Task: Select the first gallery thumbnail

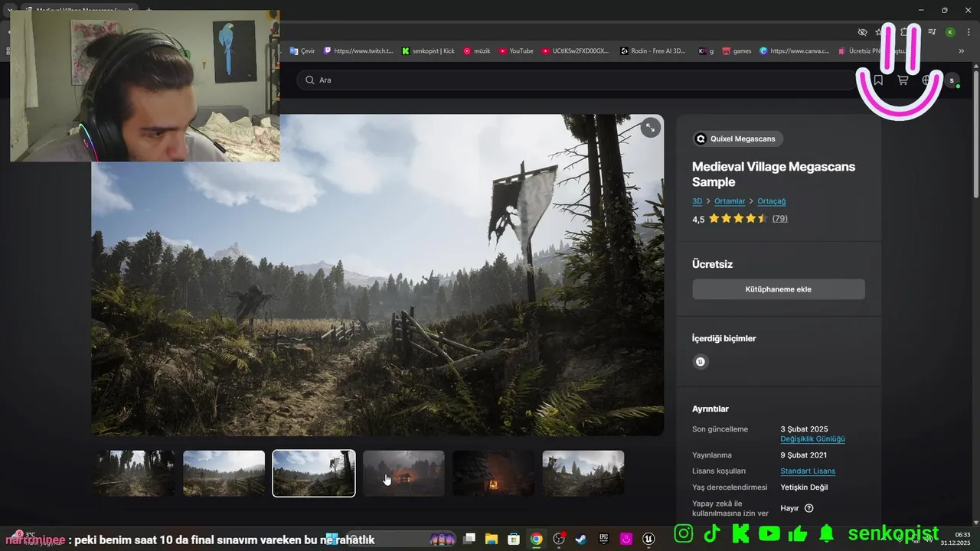Action: click(x=134, y=473)
